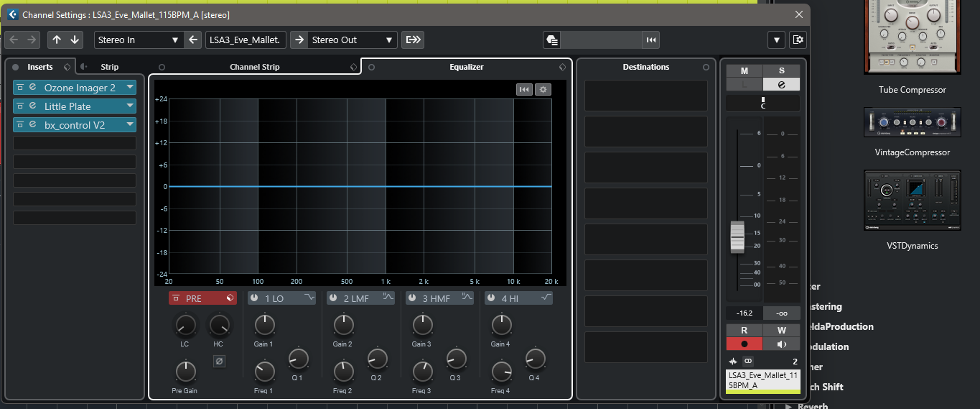
Task: Open the equalizer display settings gear
Action: click(x=543, y=89)
